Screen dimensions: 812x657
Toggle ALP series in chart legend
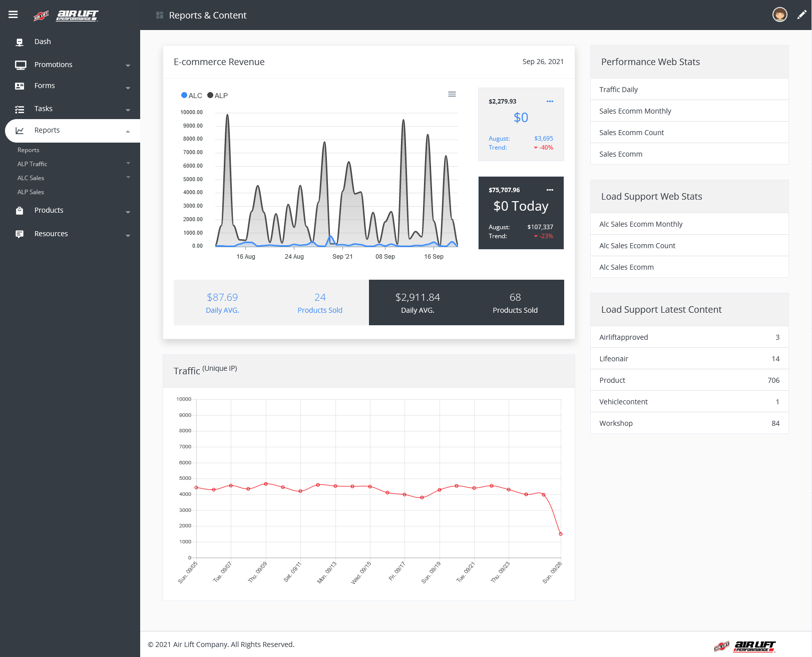(218, 96)
